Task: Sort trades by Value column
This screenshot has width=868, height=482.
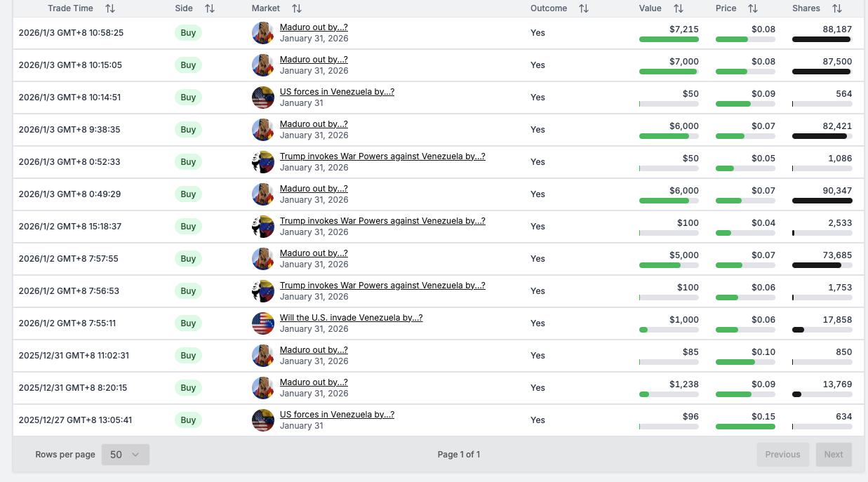Action: pyautogui.click(x=678, y=8)
